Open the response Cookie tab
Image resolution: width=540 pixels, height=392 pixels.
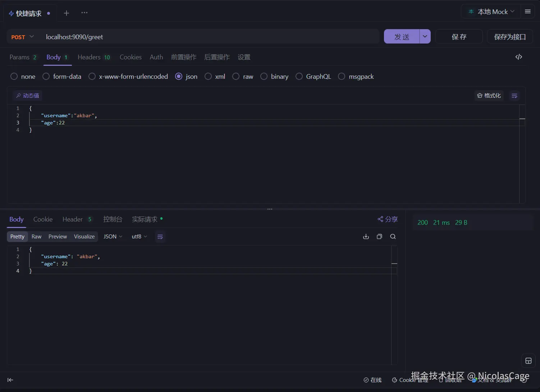coord(43,219)
